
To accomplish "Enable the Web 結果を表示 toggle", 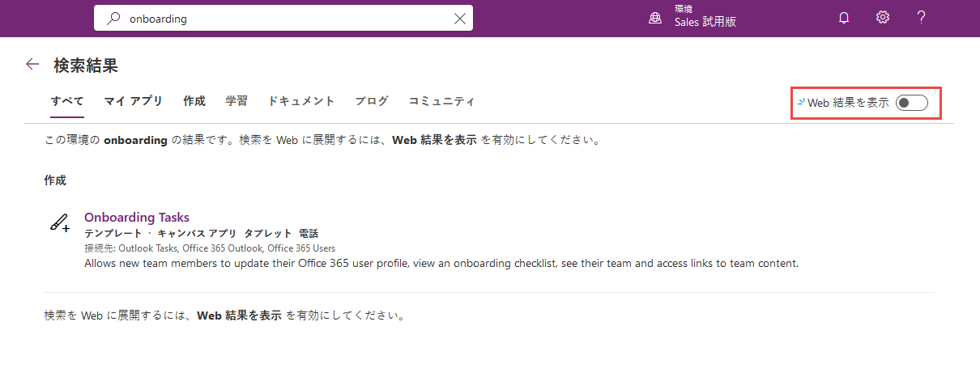I will click(x=912, y=103).
